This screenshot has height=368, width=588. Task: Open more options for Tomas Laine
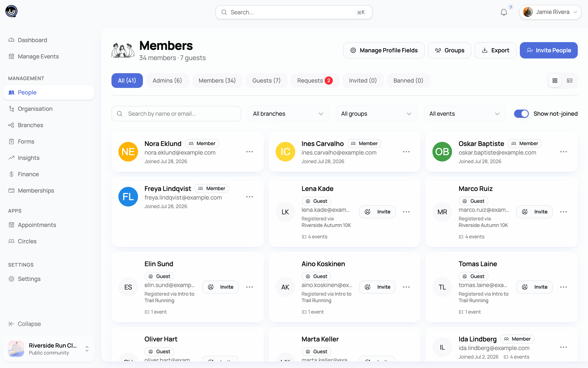tap(563, 287)
